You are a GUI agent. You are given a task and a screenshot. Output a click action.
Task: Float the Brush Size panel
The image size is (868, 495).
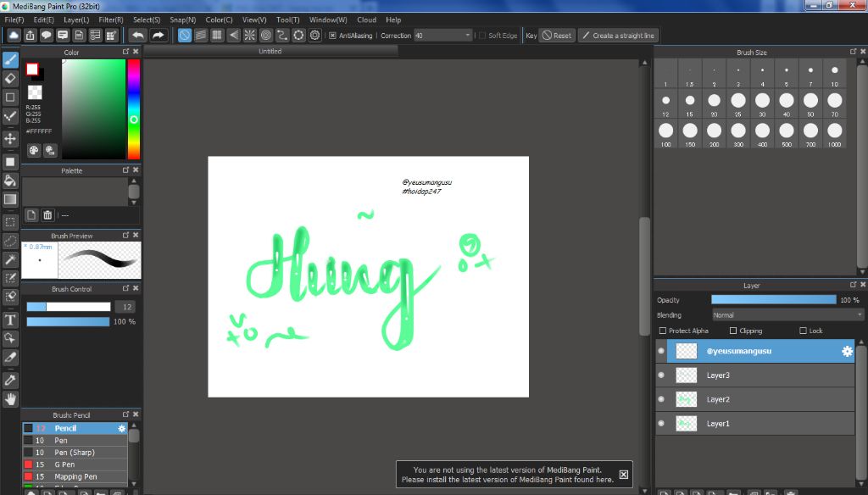pyautogui.click(x=853, y=52)
